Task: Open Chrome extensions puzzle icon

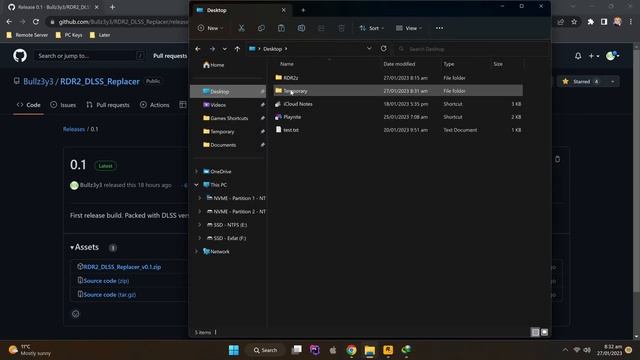Action: pos(591,22)
